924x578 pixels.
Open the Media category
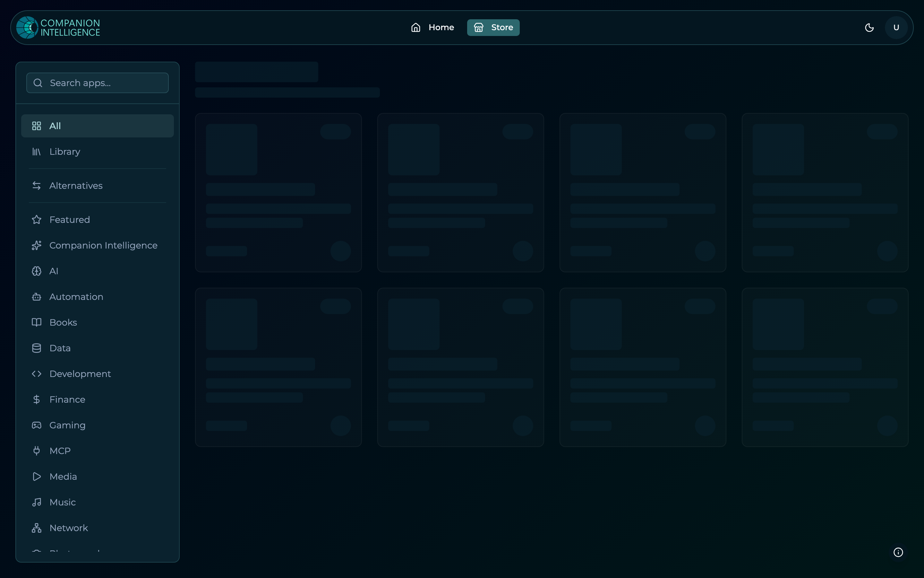pyautogui.click(x=97, y=477)
